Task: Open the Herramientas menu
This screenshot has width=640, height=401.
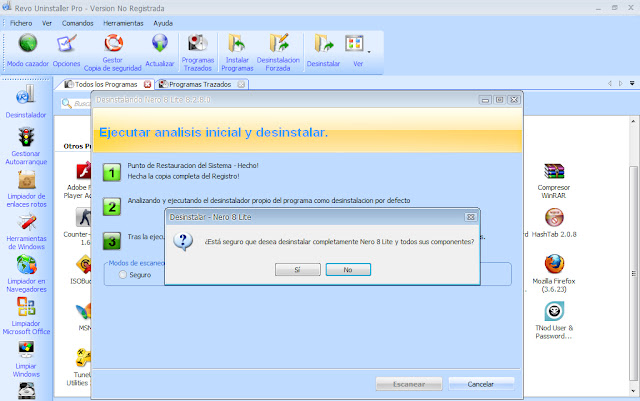Action: 123,23
